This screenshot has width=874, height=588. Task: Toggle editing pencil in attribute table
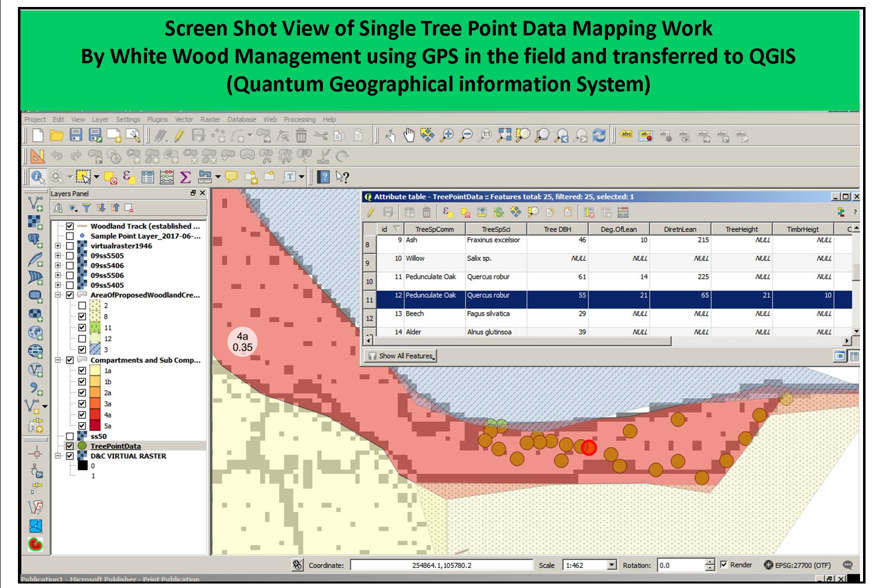[371, 213]
